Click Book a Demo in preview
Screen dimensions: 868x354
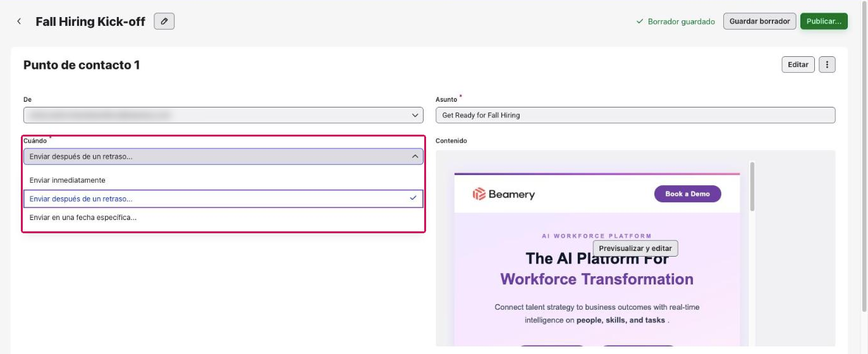[688, 194]
